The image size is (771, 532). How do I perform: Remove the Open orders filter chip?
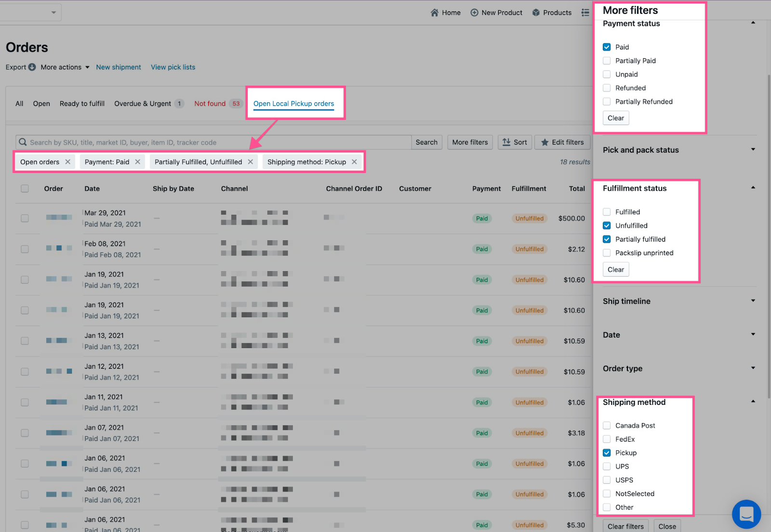tap(68, 162)
